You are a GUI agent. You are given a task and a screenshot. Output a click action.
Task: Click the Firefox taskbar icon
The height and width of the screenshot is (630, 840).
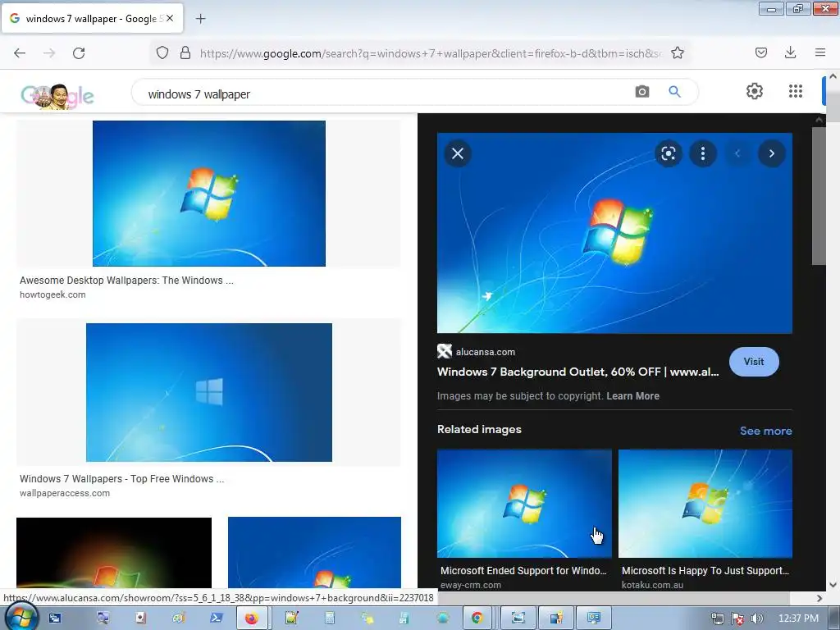click(x=252, y=619)
